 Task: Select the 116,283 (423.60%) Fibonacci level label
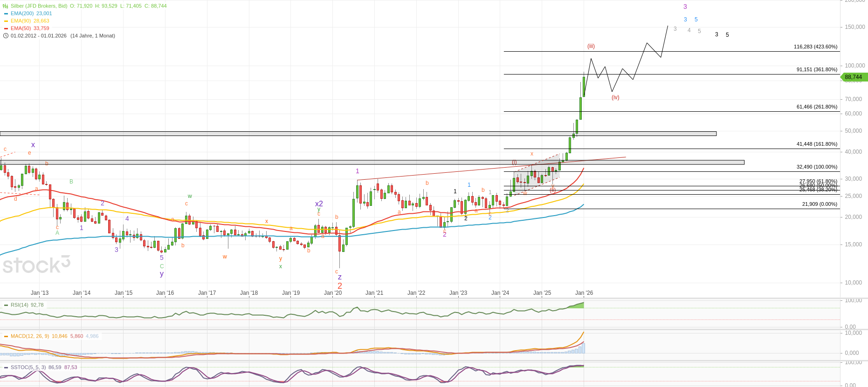click(x=815, y=47)
